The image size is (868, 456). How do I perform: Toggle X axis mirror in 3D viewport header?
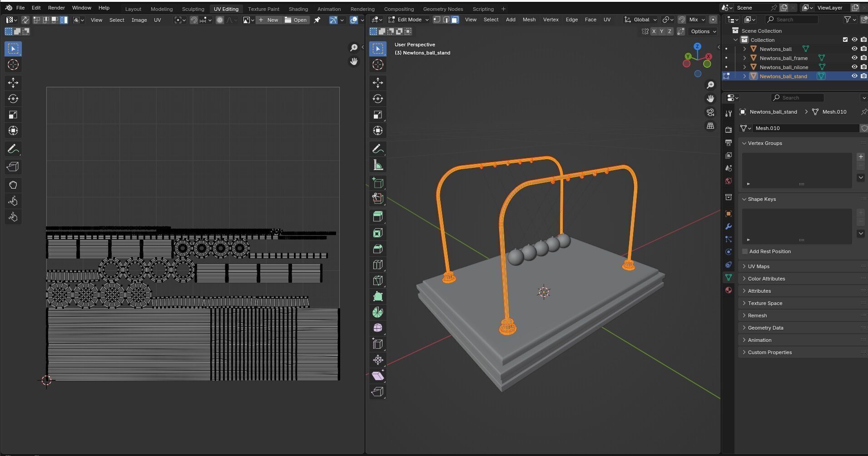(654, 31)
